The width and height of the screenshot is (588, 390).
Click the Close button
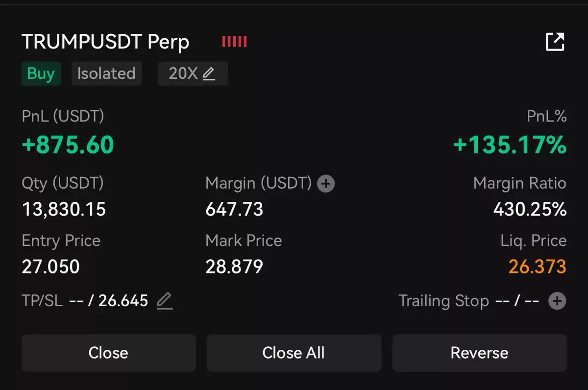108,353
